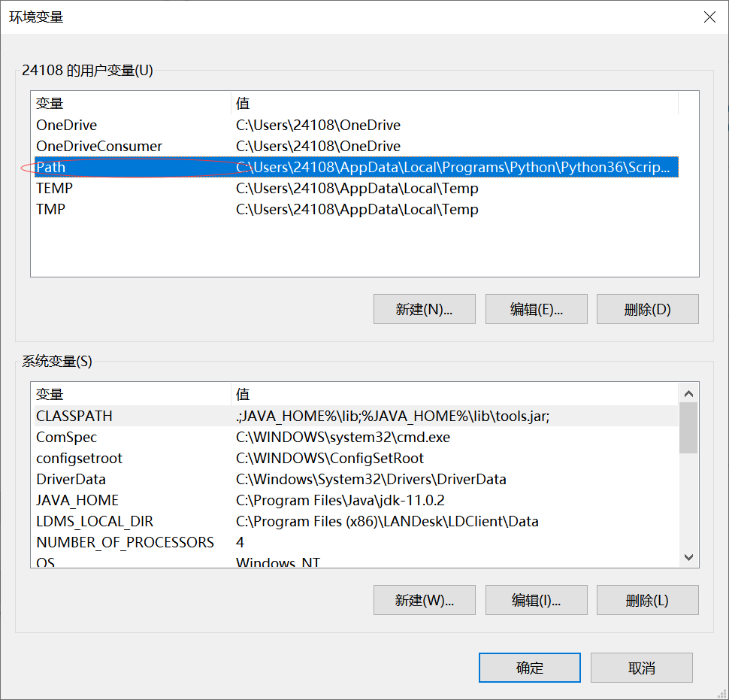Click 删除(L) button for system variables
This screenshot has width=729, height=700.
647,600
